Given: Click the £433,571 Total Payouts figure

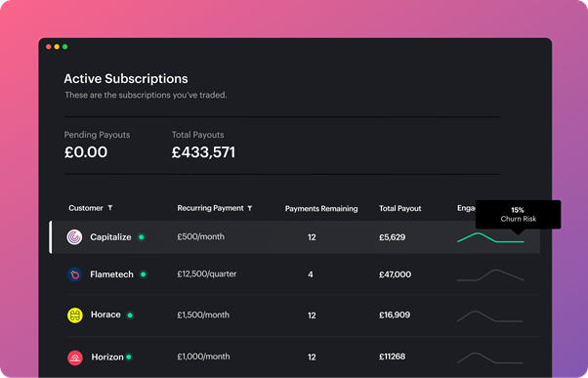Looking at the screenshot, I should point(203,152).
